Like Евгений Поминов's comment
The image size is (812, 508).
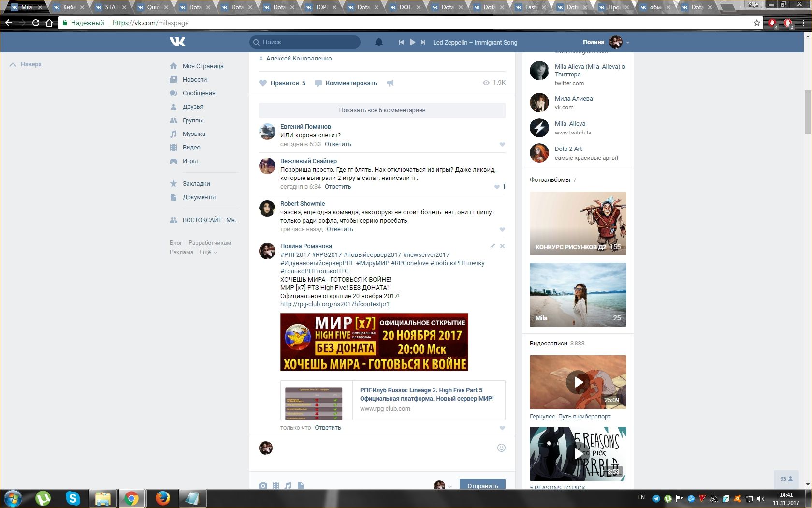[x=502, y=144]
